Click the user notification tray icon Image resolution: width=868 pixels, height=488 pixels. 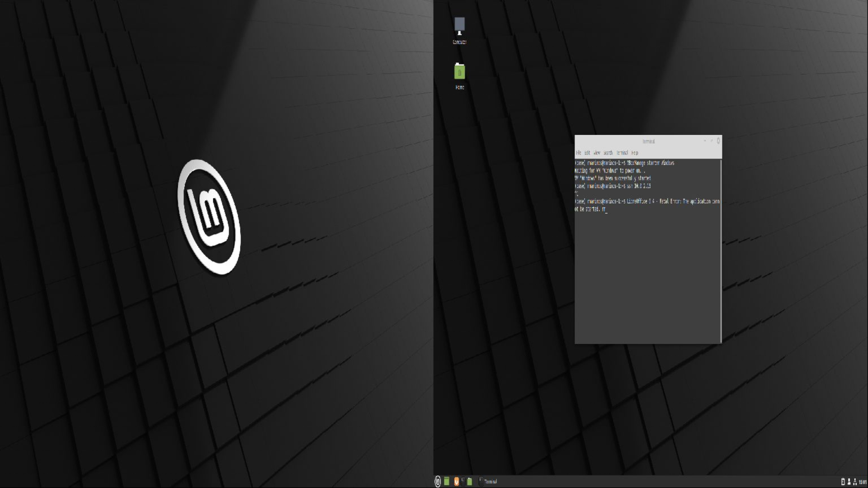pos(849,482)
